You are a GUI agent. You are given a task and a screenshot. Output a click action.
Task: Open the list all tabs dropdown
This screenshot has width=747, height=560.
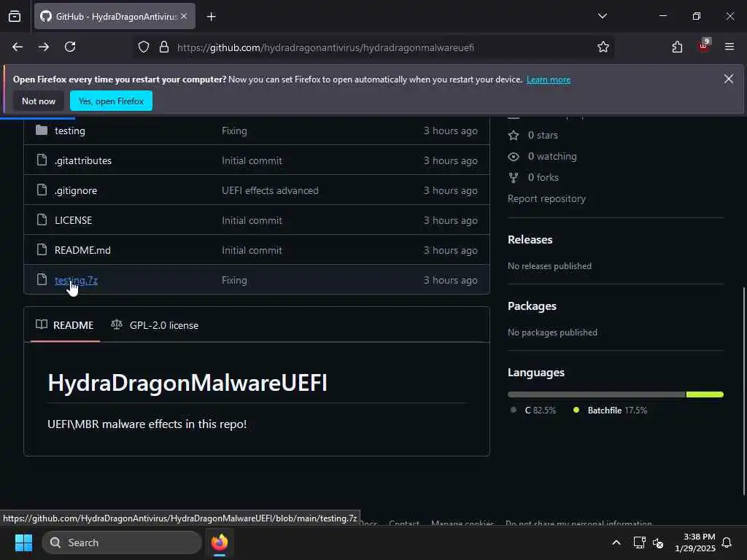click(602, 16)
